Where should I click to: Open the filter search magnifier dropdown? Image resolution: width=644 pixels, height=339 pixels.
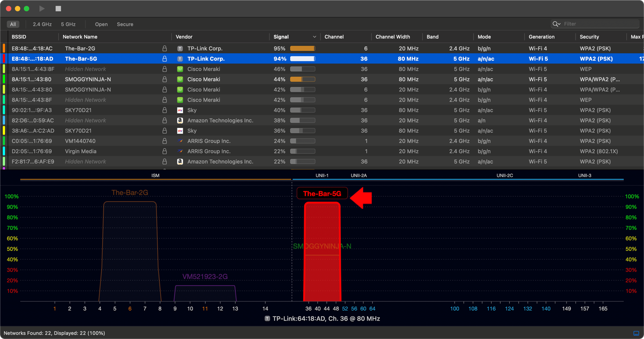pos(556,24)
